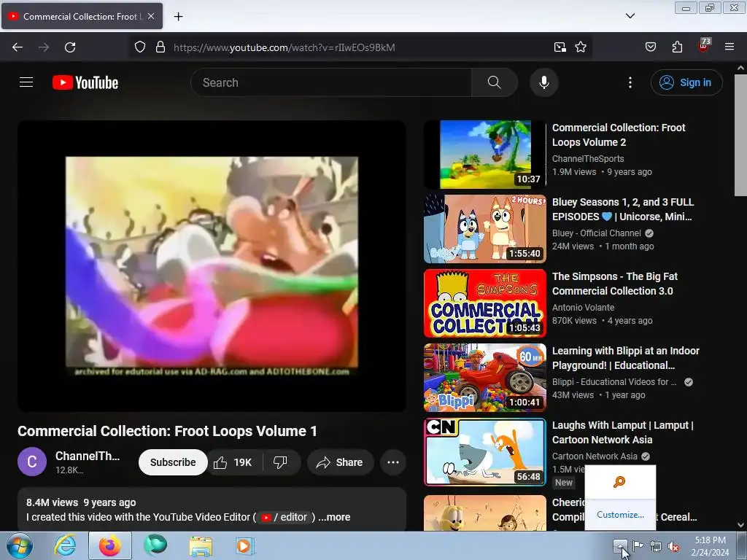The image size is (747, 560).
Task: Click the uBlock icon showing 73
Action: (x=704, y=46)
